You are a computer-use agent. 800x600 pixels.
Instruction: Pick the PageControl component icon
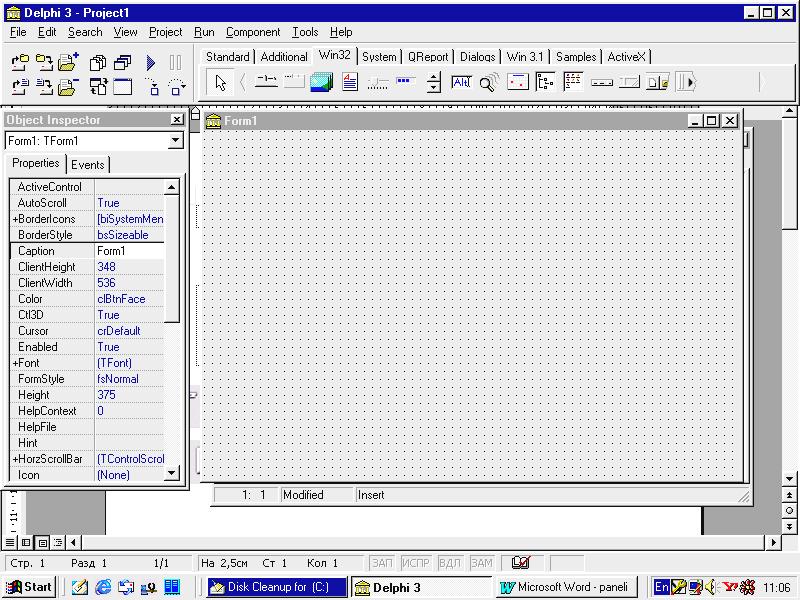pos(294,82)
